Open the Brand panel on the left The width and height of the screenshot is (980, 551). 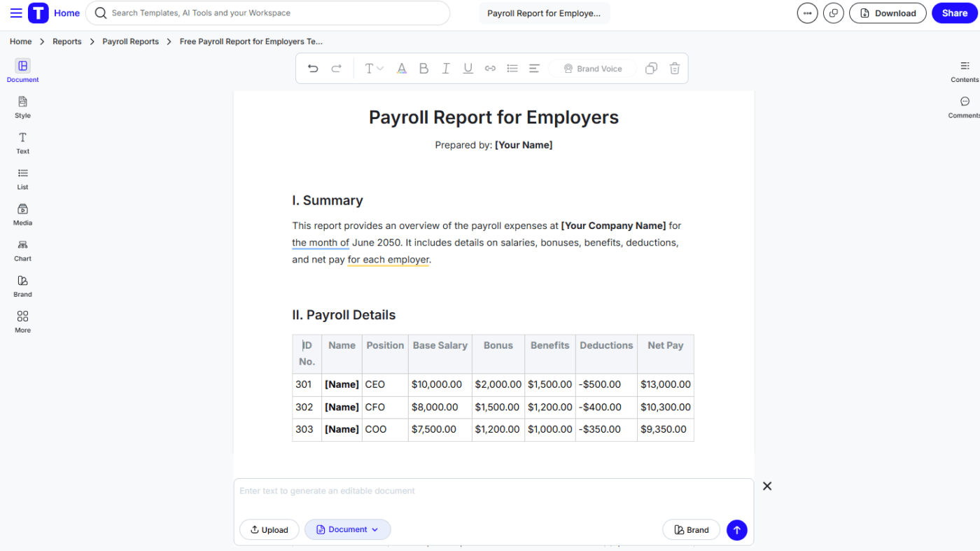point(22,286)
